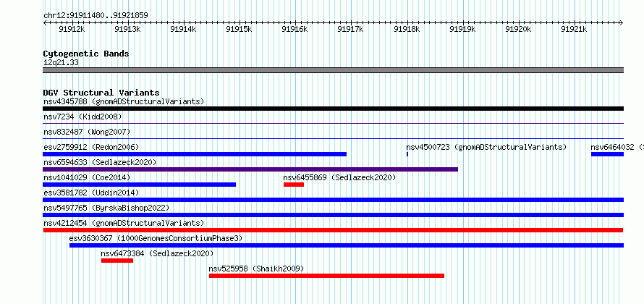Select the 12q21.33 band label

click(61, 63)
